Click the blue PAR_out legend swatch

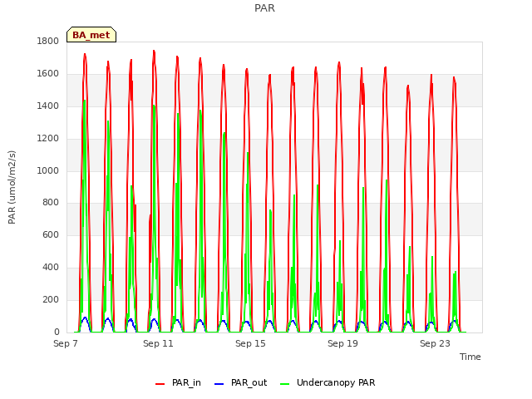(219, 384)
